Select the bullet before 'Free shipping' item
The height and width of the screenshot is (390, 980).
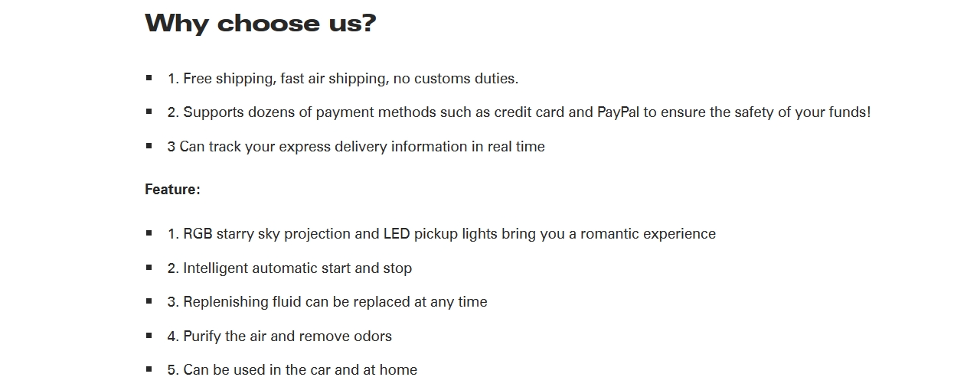(x=149, y=78)
